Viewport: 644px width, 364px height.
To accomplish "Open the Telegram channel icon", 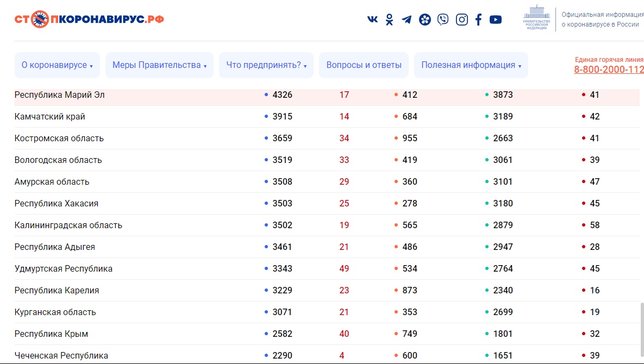I will [407, 19].
